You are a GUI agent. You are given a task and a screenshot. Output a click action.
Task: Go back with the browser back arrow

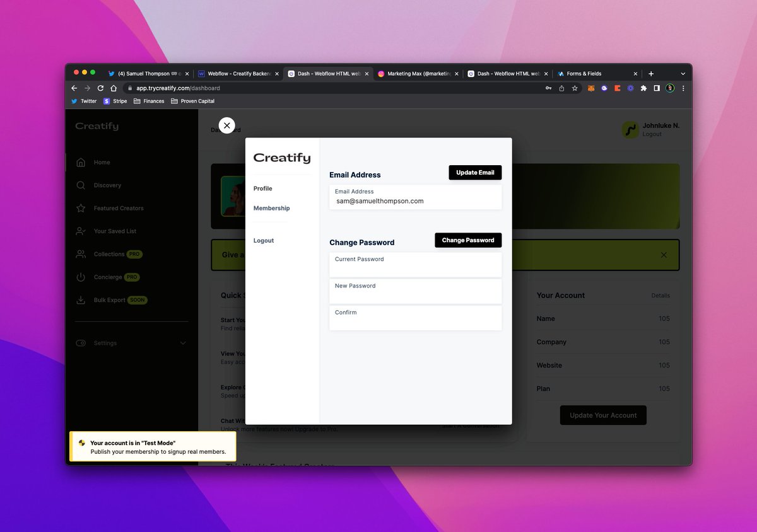(x=74, y=88)
